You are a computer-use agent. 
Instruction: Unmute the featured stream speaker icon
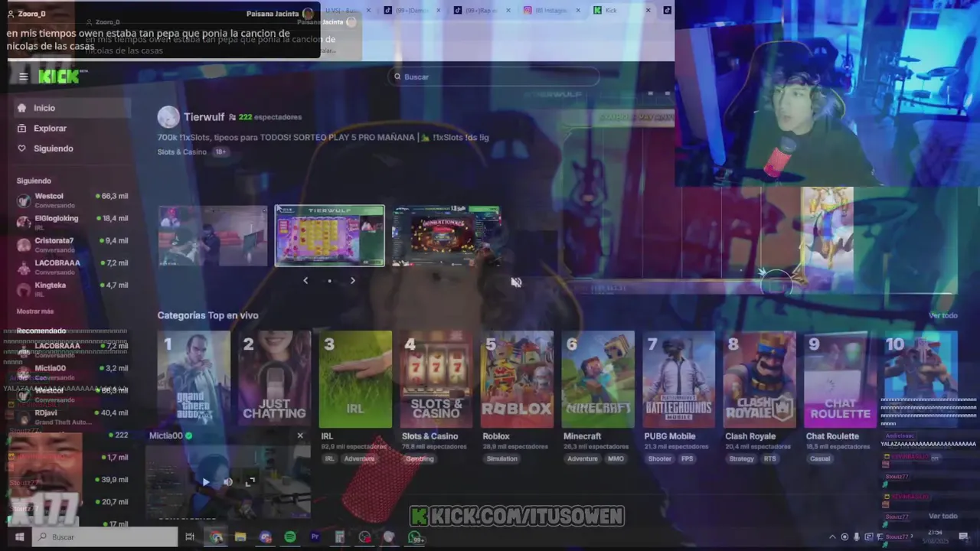click(x=516, y=282)
